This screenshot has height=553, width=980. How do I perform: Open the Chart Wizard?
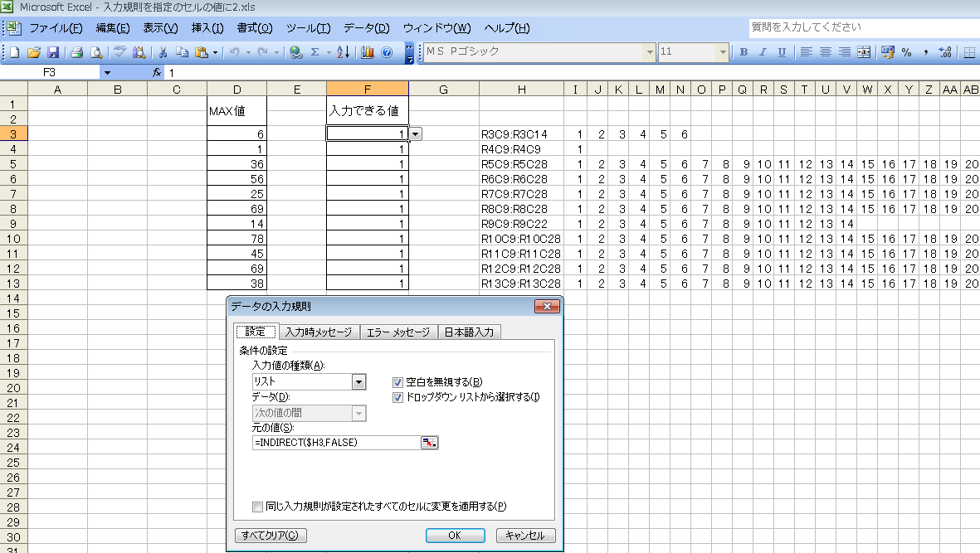[x=366, y=53]
